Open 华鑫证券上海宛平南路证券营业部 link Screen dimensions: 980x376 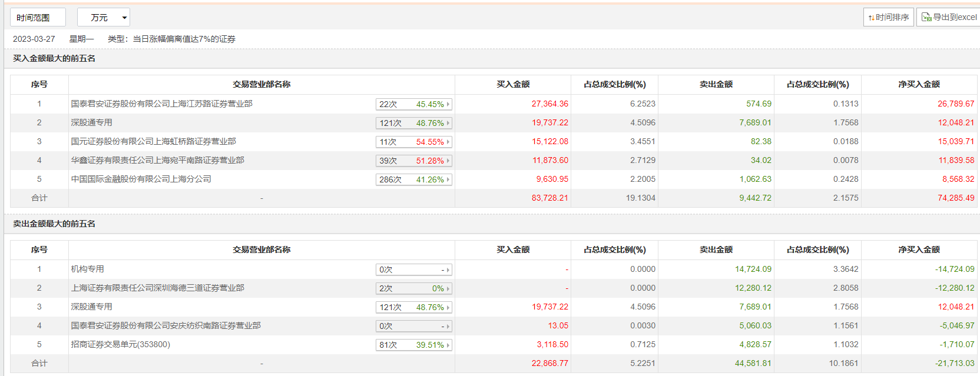(157, 160)
